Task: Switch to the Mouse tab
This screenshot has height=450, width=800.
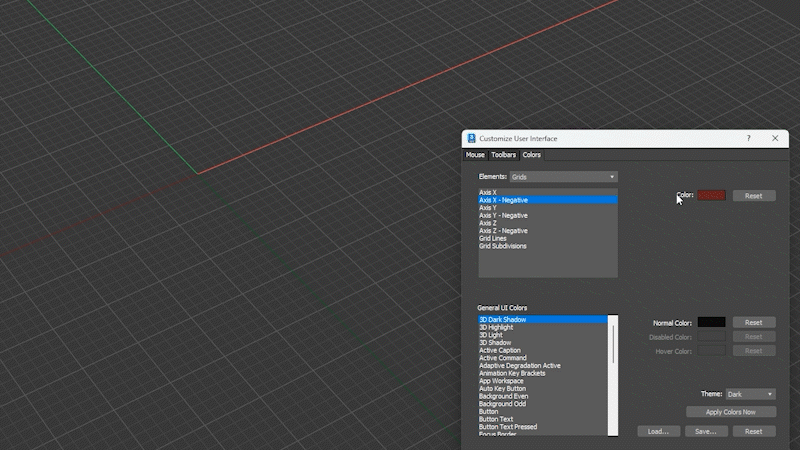Action: tap(475, 155)
